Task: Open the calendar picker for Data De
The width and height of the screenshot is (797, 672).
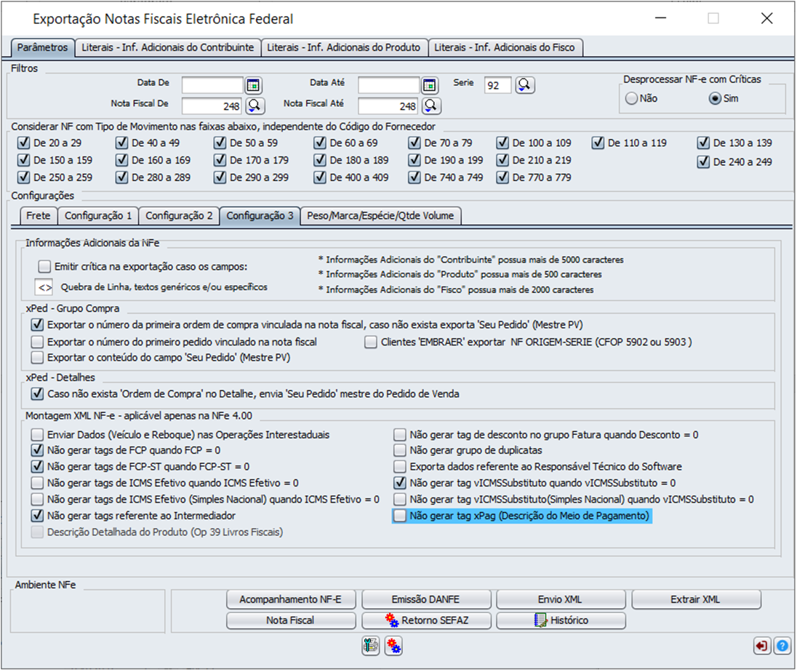Action: pos(253,85)
